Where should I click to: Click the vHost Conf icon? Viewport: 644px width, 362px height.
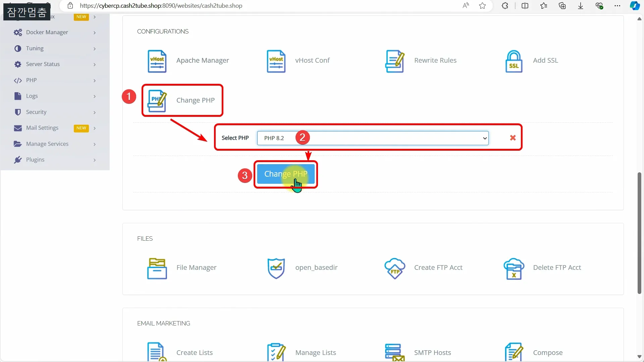coord(276,61)
